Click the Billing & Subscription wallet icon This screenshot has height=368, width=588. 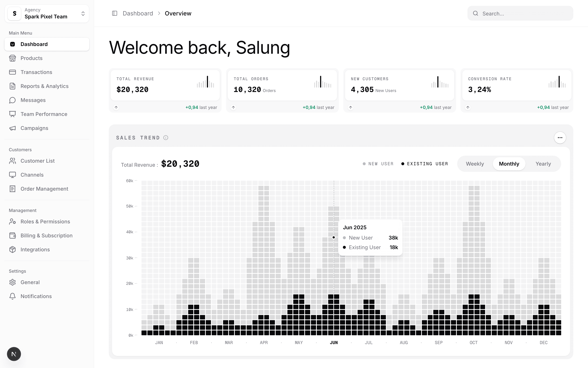12,236
